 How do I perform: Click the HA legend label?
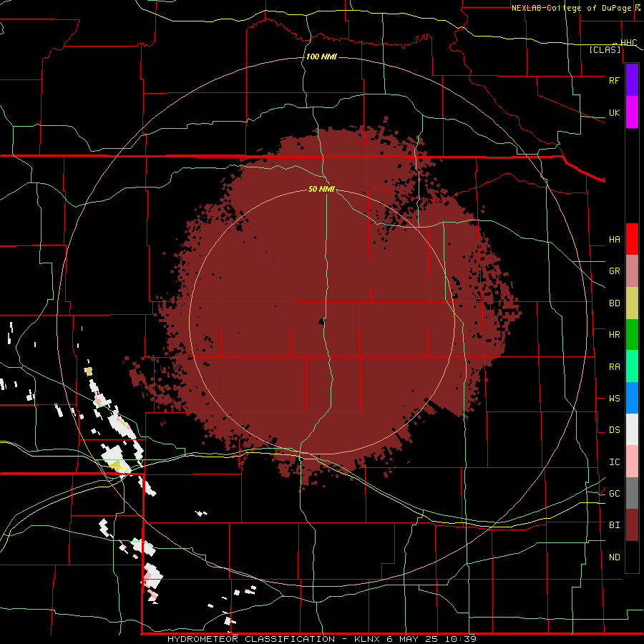pos(614,239)
